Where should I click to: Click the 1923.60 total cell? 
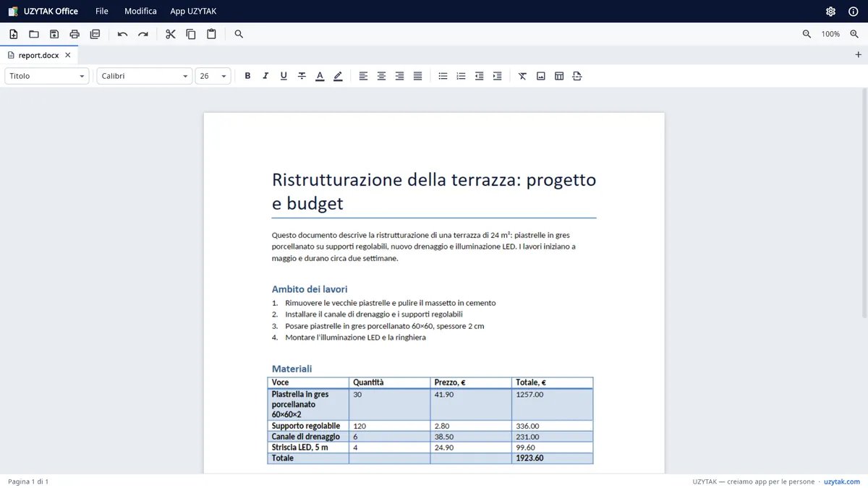552,458
